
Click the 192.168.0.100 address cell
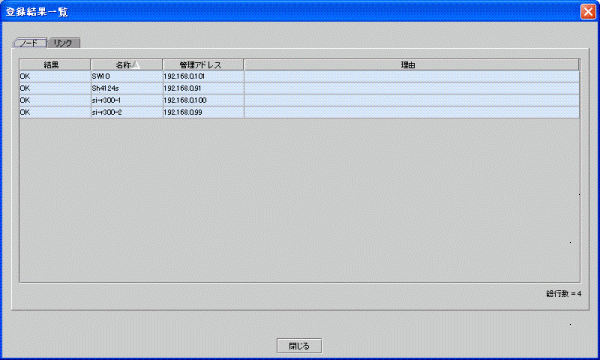(x=203, y=100)
